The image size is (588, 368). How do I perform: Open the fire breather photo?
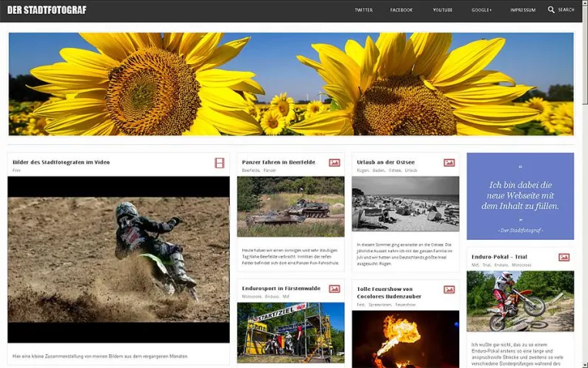pos(405,339)
